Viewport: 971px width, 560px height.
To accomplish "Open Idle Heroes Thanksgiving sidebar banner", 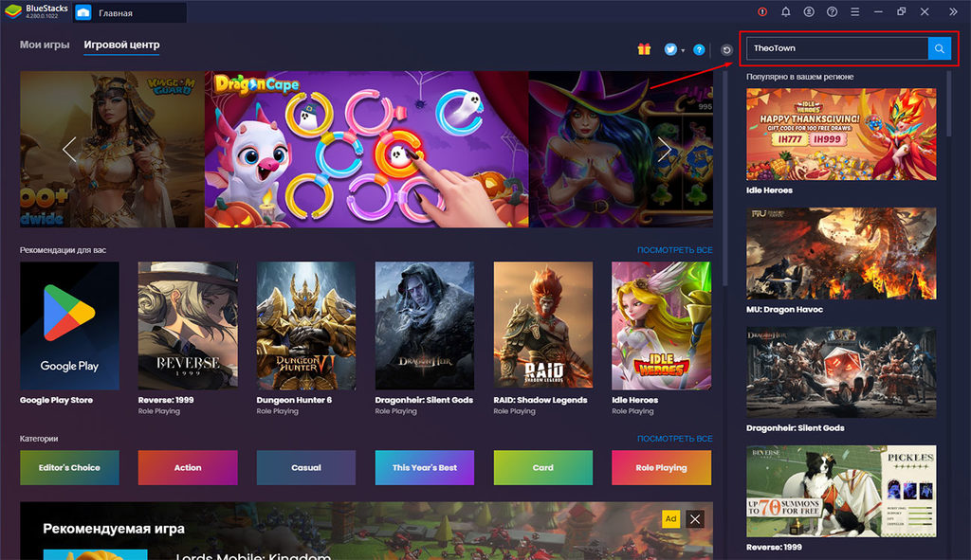I will (x=841, y=135).
